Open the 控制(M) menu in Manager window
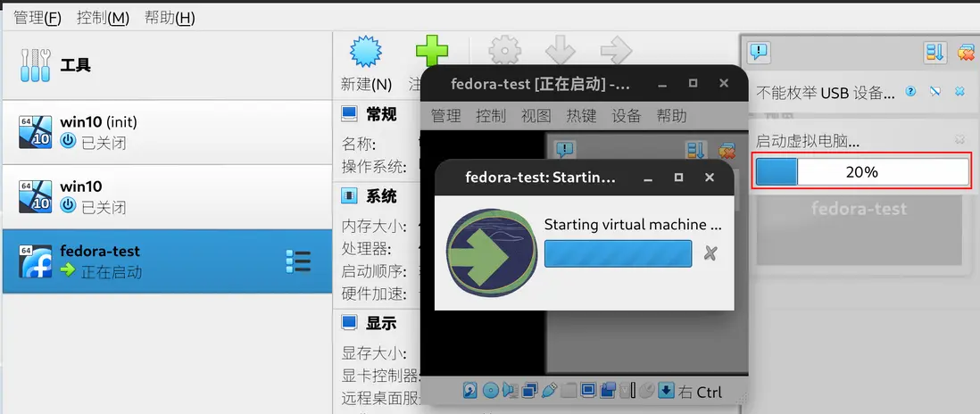The width and height of the screenshot is (980, 414). 104,18
